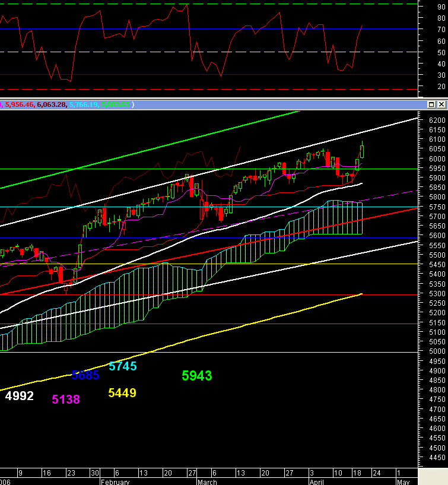448x485 pixels.
Task: Click the 5750 price axis label
Action: pos(437,207)
